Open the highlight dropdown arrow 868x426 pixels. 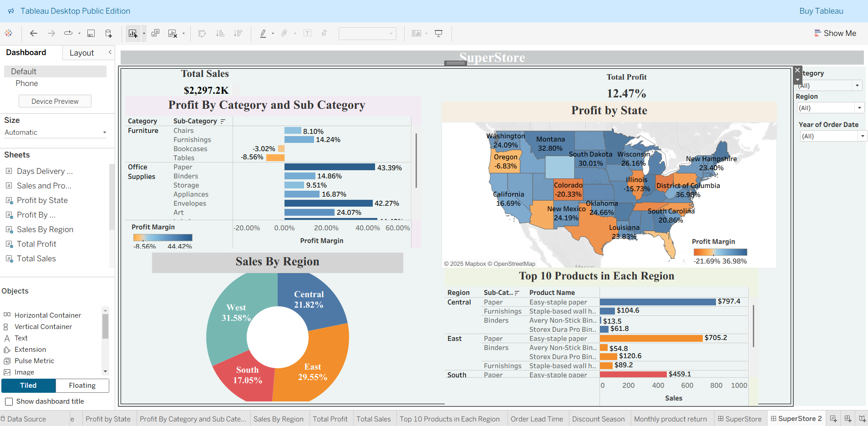click(x=273, y=33)
